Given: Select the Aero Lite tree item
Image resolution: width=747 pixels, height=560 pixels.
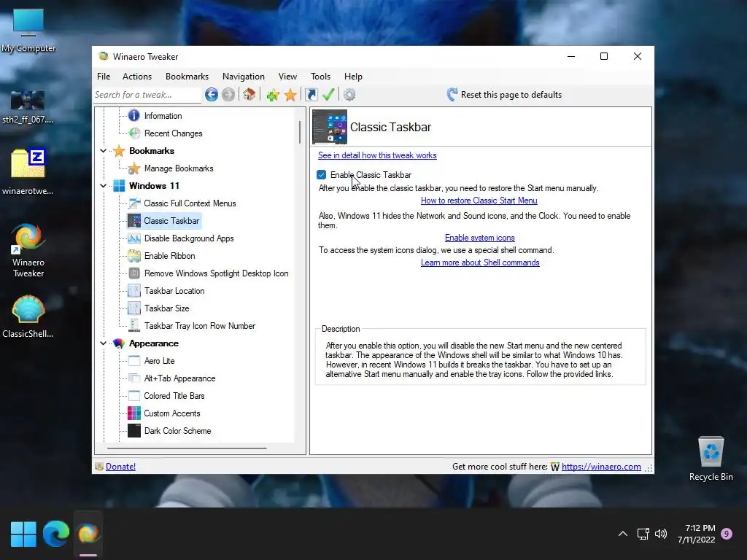Looking at the screenshot, I should click(x=152, y=361).
